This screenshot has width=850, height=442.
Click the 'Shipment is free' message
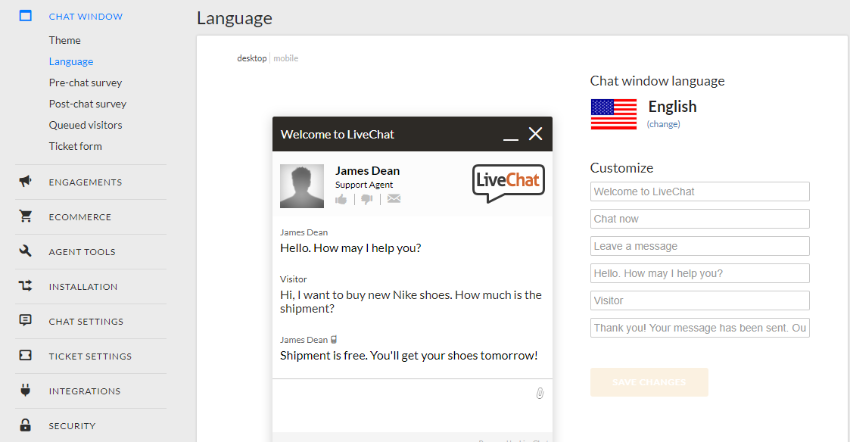coord(409,356)
